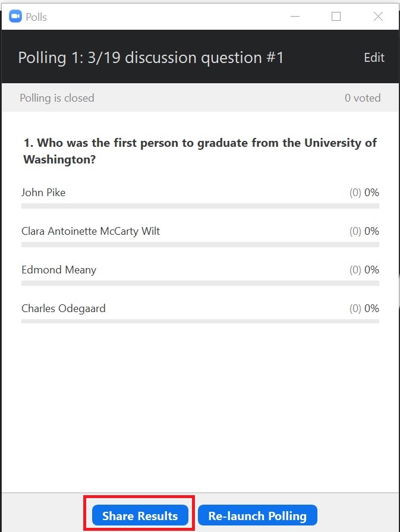
Task: Click the 'Polling is closed' status text
Action: 57,98
